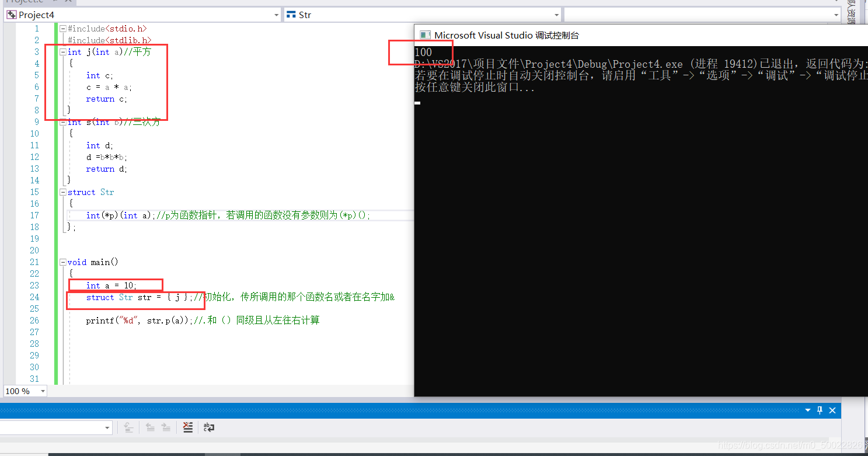The image size is (868, 456).
Task: Click the press any key to close message
Action: tap(475, 88)
